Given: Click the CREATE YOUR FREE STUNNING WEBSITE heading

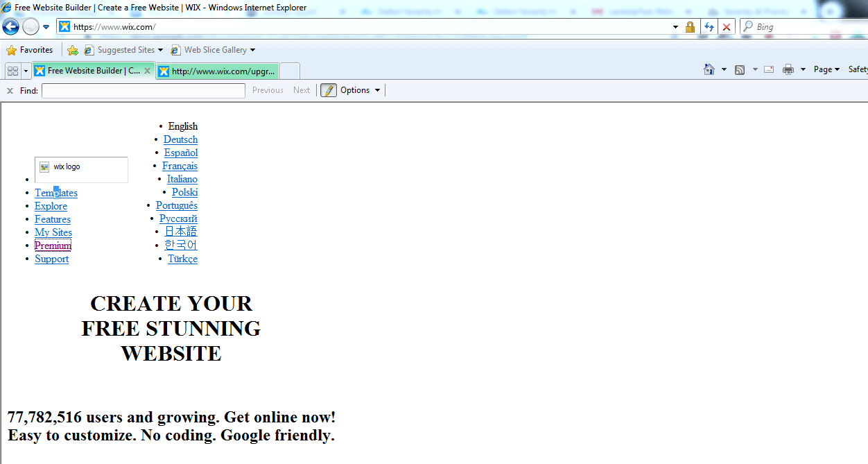Looking at the screenshot, I should point(171,328).
